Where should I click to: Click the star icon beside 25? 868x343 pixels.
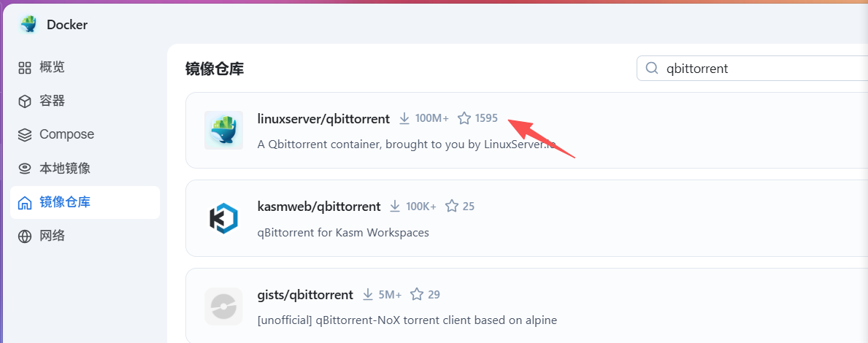pos(452,207)
